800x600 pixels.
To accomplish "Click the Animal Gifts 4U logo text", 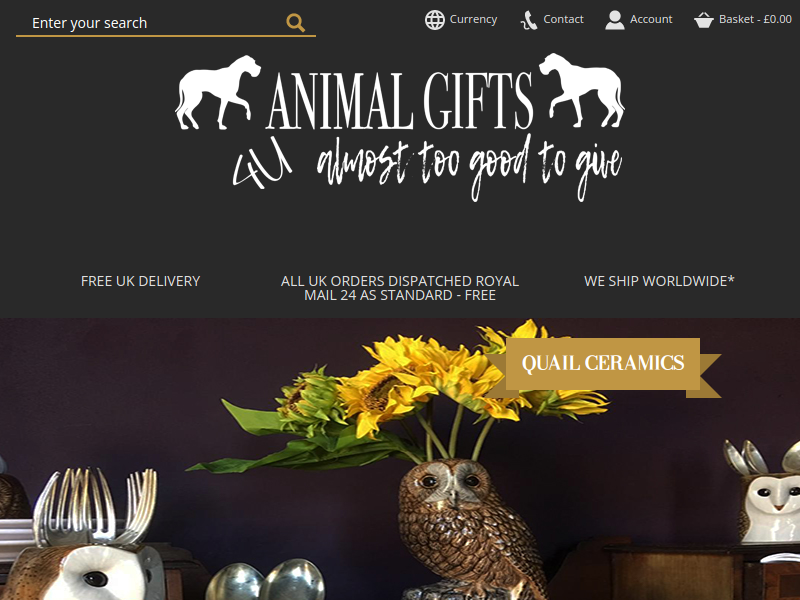I will (399, 101).
